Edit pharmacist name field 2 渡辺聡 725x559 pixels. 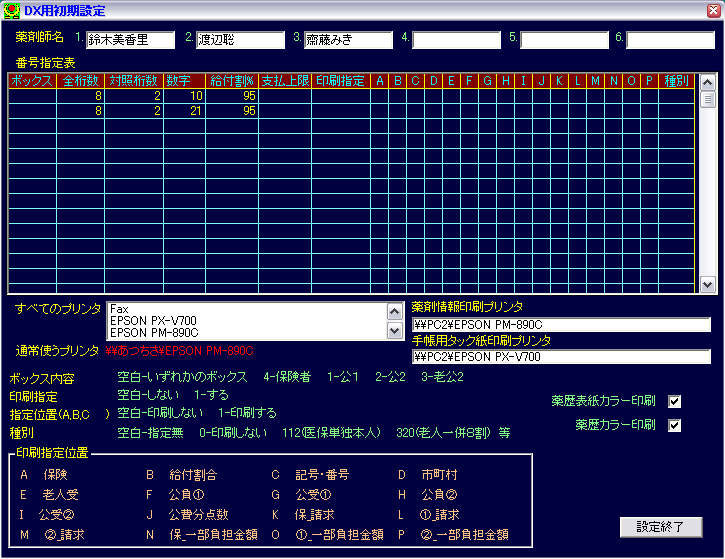click(240, 40)
